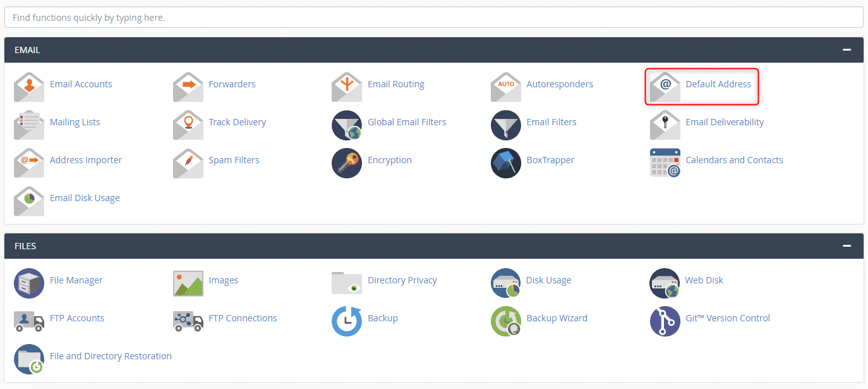Open the Email Deliverability link
This screenshot has height=389, width=868.
coord(724,121)
